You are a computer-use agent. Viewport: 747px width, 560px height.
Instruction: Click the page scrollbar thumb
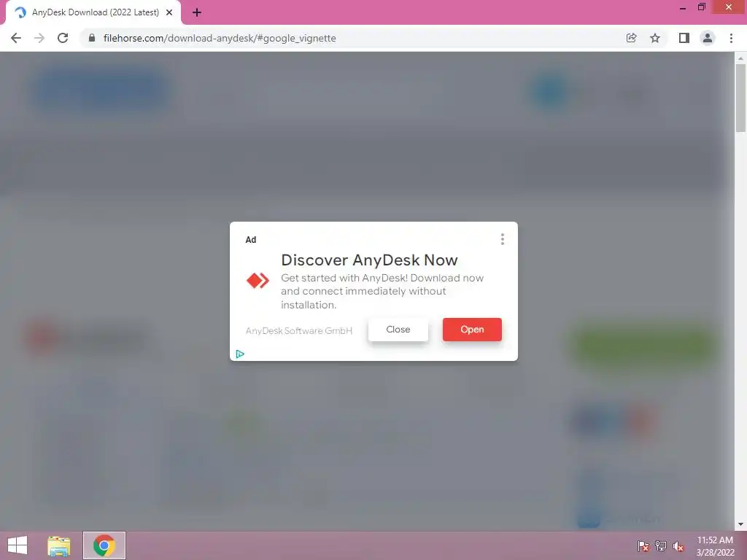click(x=740, y=98)
